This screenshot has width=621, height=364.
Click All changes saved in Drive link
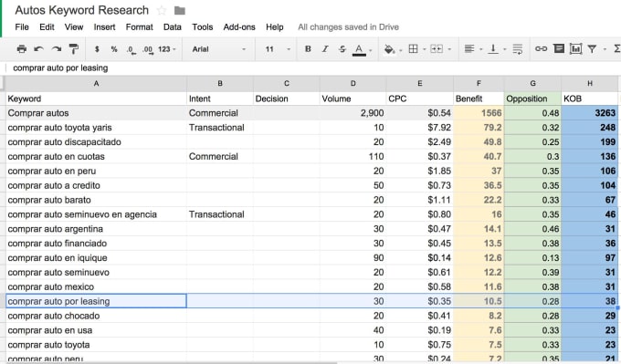[x=348, y=26]
